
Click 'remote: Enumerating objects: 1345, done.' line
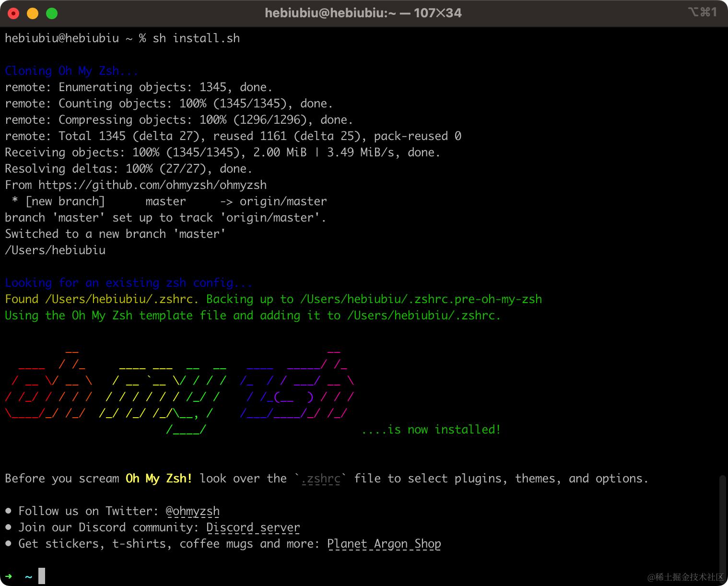click(139, 87)
